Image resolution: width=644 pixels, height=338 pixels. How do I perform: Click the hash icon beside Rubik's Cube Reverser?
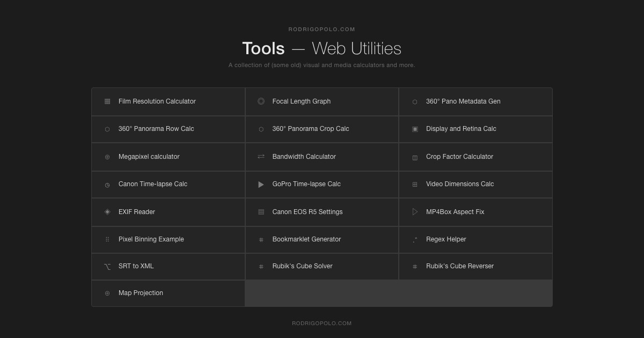point(415,267)
